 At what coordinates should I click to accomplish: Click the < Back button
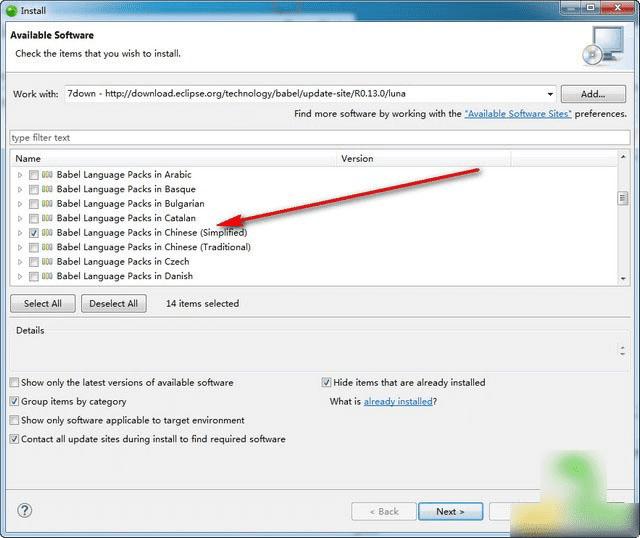click(384, 511)
